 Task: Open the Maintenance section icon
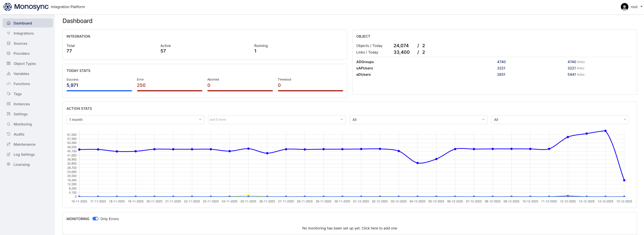click(x=8, y=144)
